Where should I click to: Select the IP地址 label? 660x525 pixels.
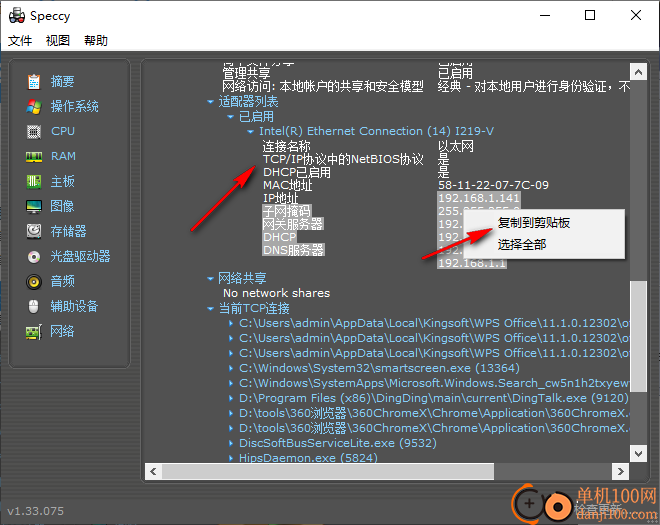pyautogui.click(x=281, y=198)
